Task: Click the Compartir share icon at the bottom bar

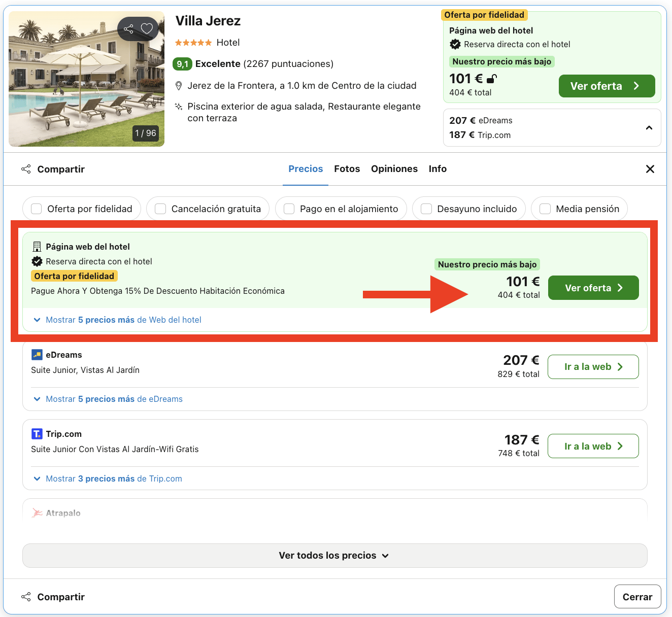Action: [26, 597]
